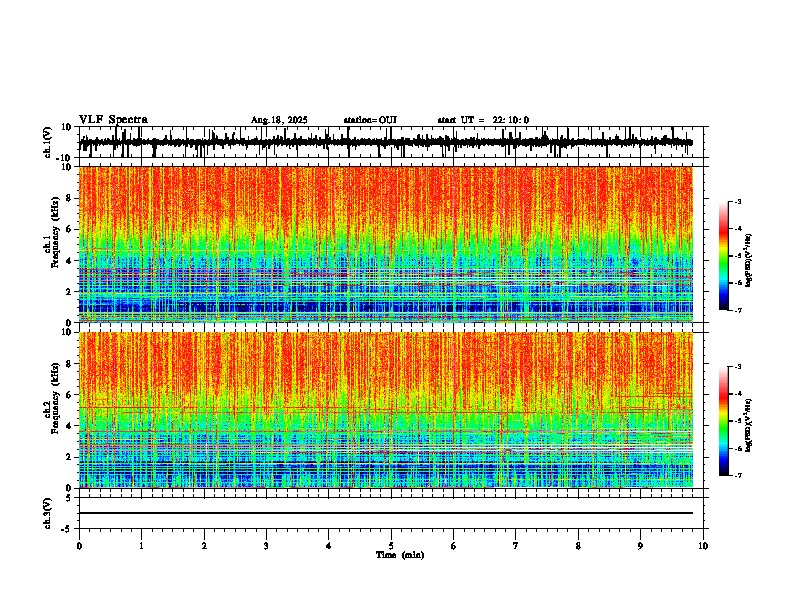Click time axis tick label "6"

click(x=454, y=546)
